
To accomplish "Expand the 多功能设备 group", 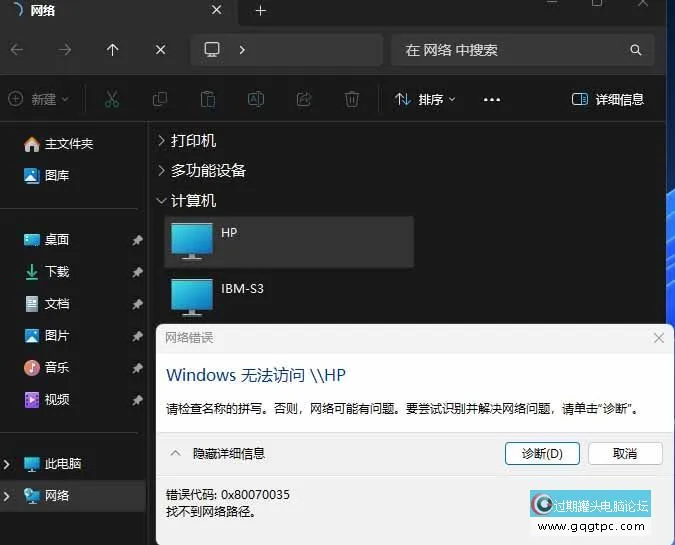I will [x=161, y=171].
